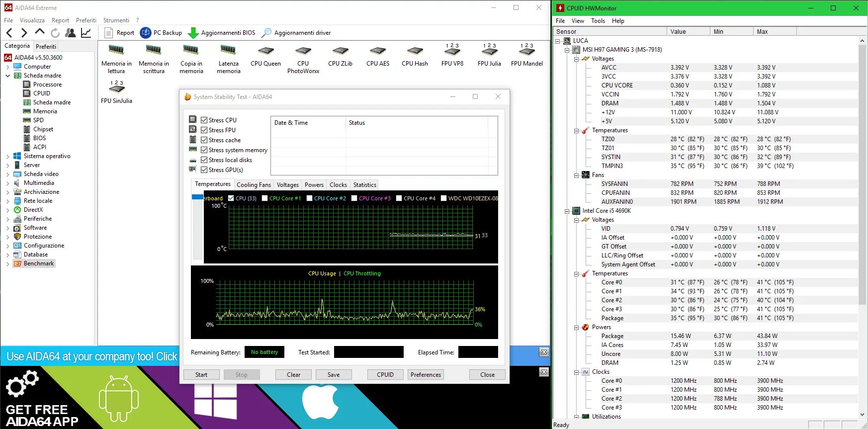
Task: Click HWMonitor vertical scrollbar track
Action: pyautogui.click(x=863, y=227)
